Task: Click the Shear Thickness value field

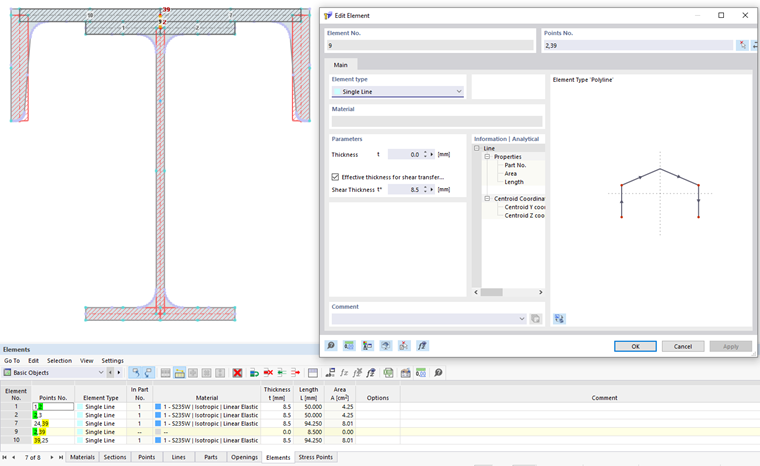Action: [404, 189]
